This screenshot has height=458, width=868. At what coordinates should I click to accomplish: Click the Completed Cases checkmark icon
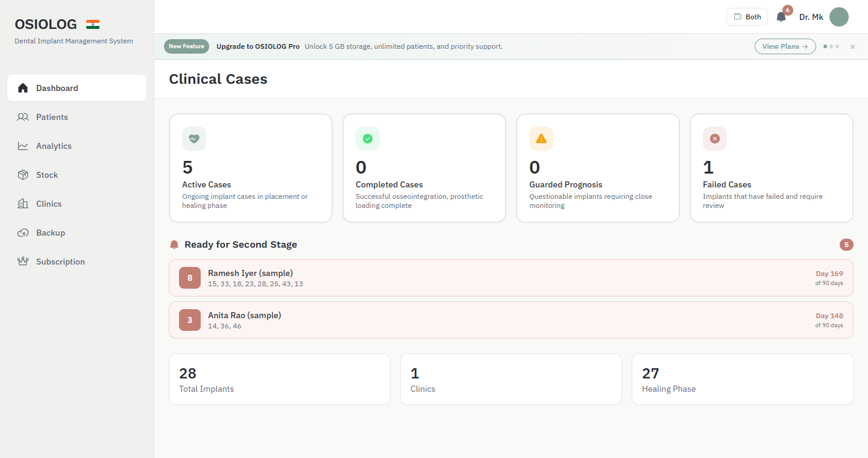(368, 139)
